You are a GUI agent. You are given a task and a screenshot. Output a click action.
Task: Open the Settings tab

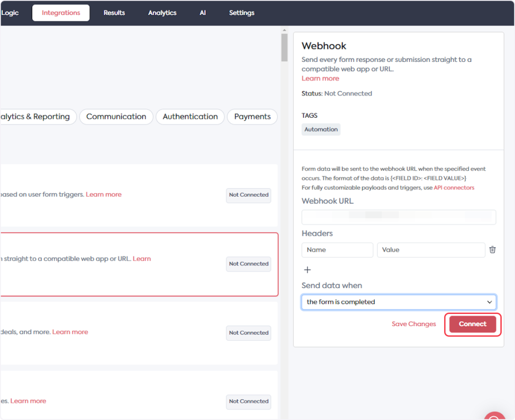[x=241, y=13]
